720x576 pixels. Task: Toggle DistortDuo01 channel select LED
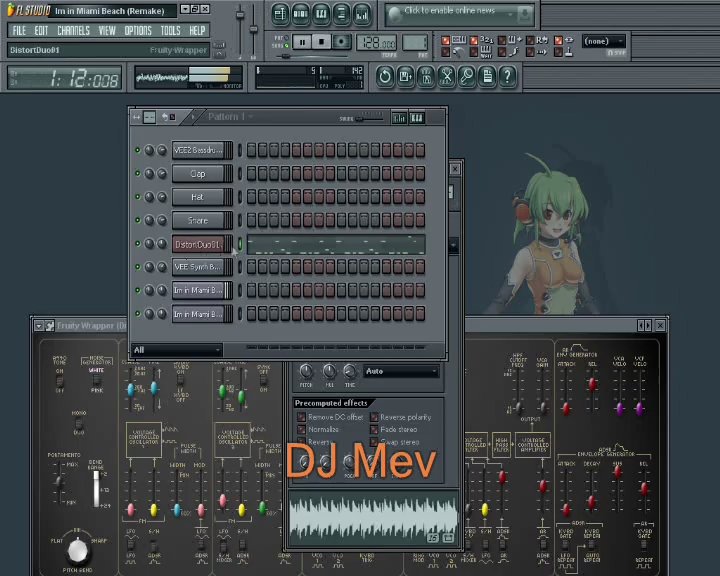click(240, 244)
